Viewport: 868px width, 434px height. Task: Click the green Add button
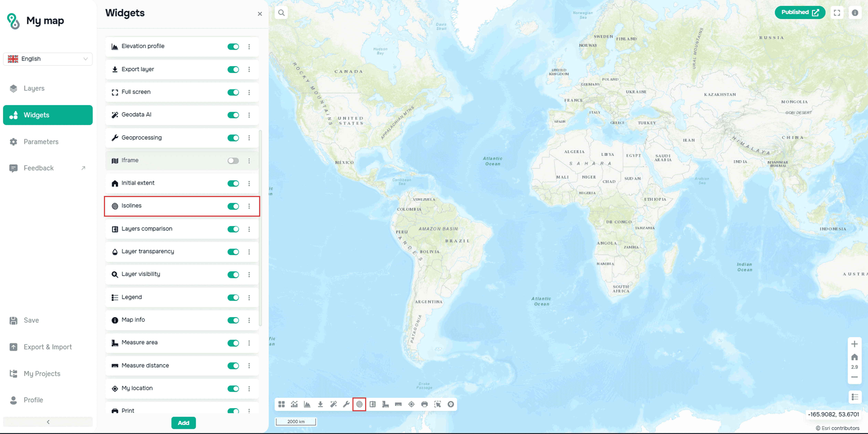point(183,422)
